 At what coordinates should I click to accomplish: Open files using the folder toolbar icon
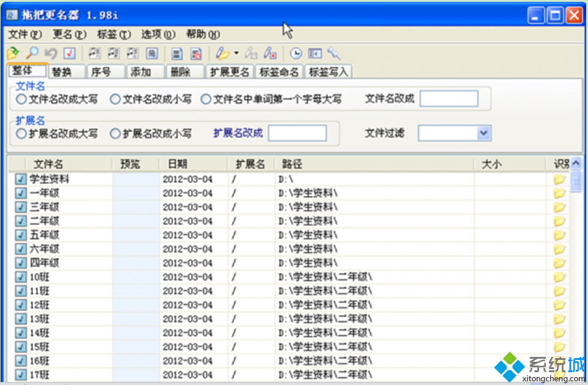coord(12,54)
